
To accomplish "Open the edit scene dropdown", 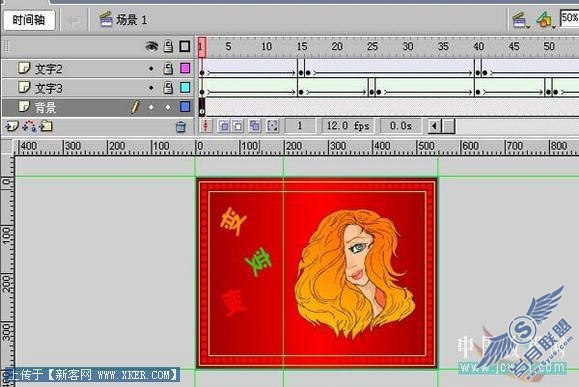I will [521, 20].
